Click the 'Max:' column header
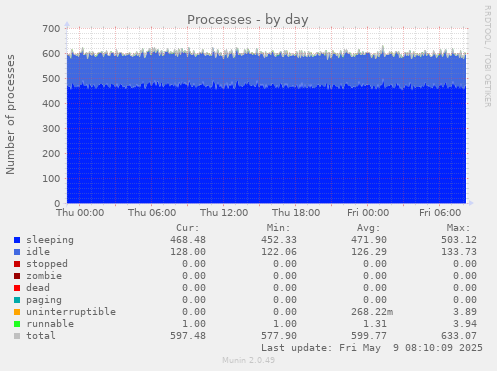This screenshot has width=497, height=371. pos(459,228)
